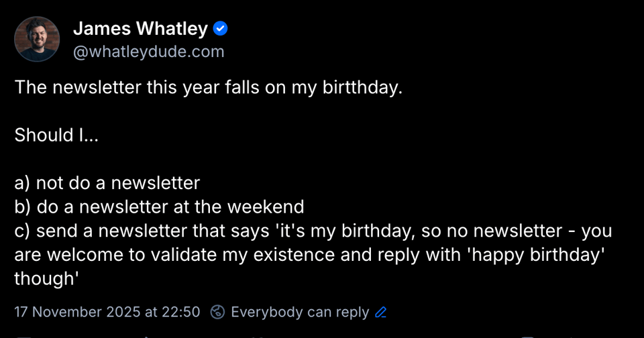Viewport: 644px width, 338px height.
Task: Select option 'b) do a newsletter at the weekend'
Action: [x=159, y=206]
